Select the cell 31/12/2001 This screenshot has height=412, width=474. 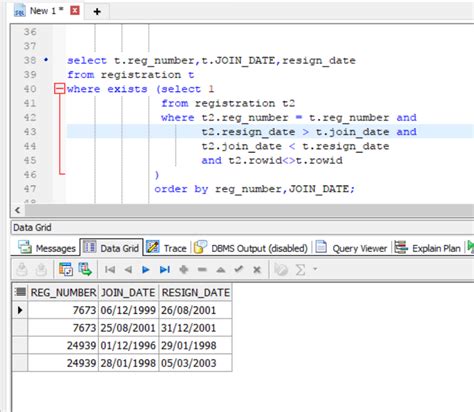(x=195, y=328)
